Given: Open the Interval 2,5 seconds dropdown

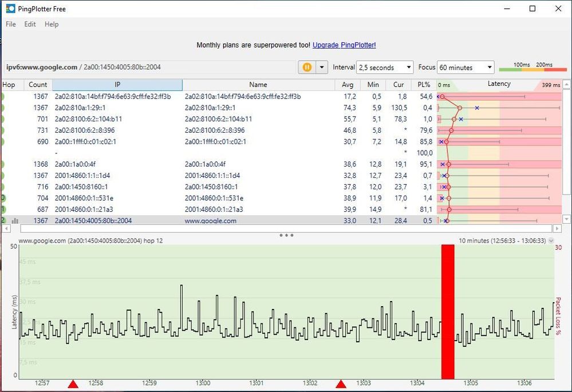Looking at the screenshot, I should [385, 68].
